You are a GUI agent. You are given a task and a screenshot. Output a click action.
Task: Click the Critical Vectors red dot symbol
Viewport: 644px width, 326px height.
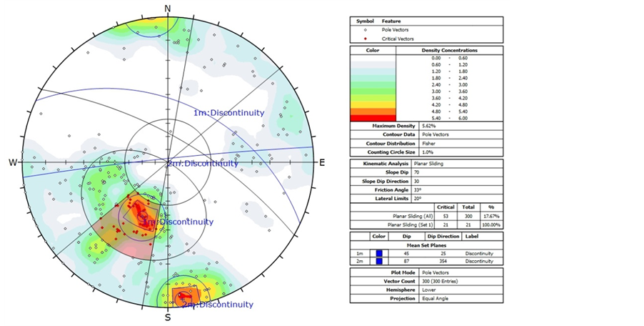click(x=364, y=39)
